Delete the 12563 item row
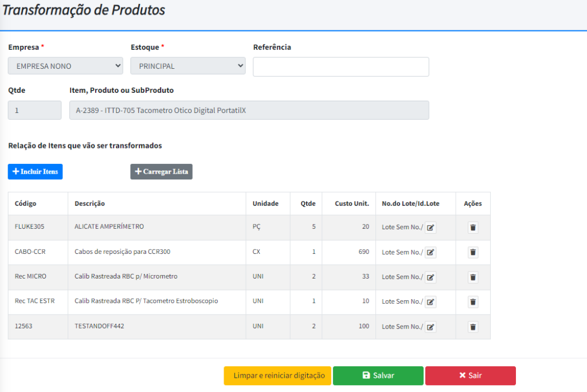 coord(473,327)
